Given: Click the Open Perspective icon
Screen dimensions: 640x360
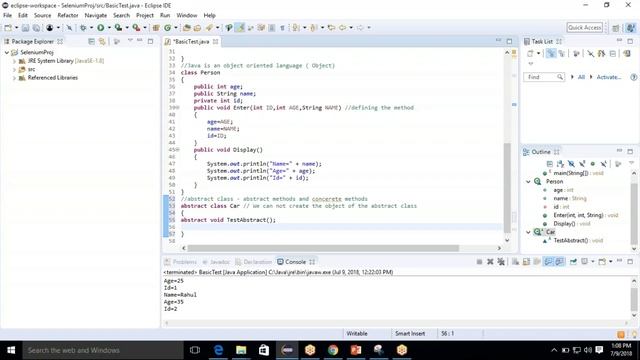Looking at the screenshot, I should [616, 28].
